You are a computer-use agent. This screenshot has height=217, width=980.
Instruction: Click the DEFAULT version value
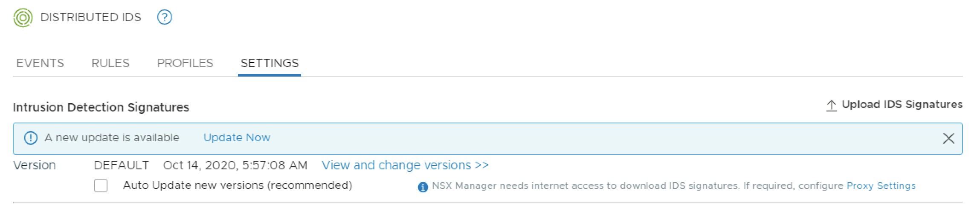tap(122, 165)
